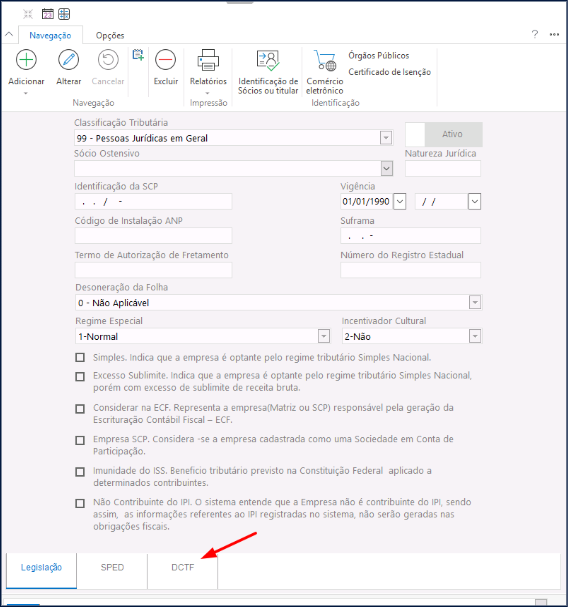Tick the Imunidade do ISS checkbox

click(80, 472)
